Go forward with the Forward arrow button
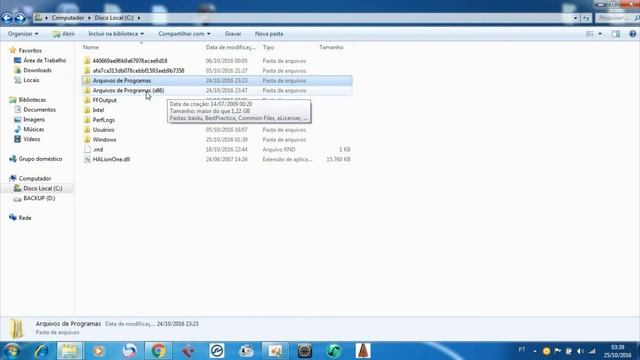 coord(20,18)
